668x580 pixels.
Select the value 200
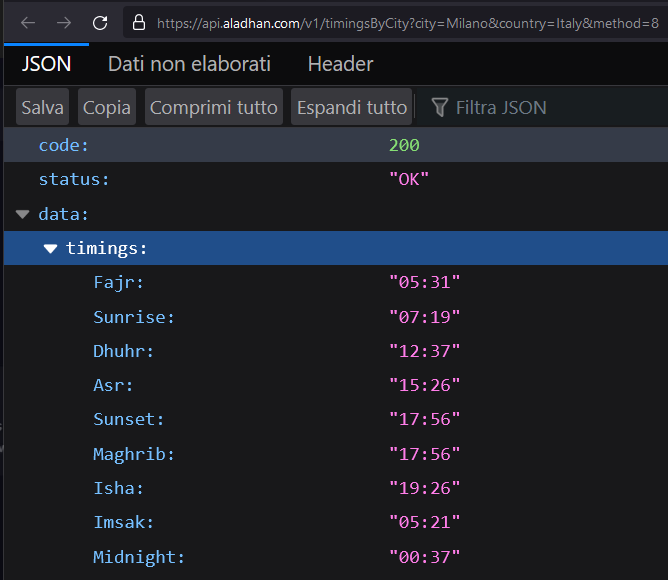tap(404, 145)
